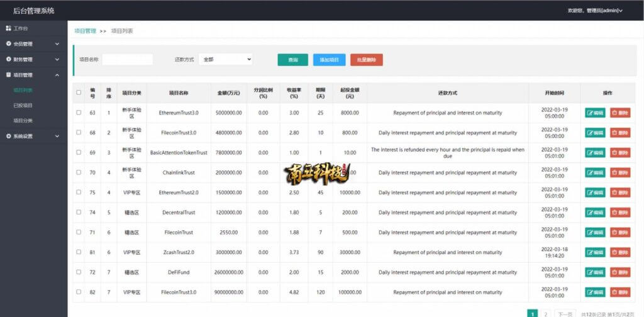Check the box for BasicAttentionTokenTrust row

(79, 152)
